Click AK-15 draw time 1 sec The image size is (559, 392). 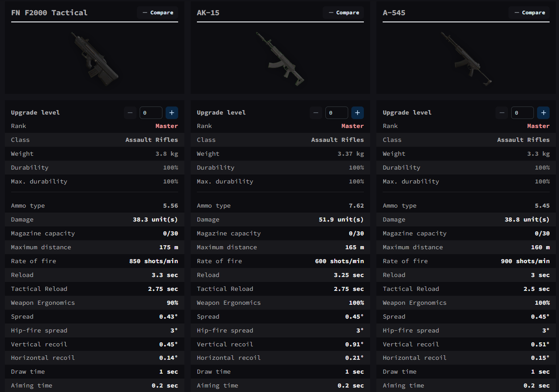click(354, 372)
